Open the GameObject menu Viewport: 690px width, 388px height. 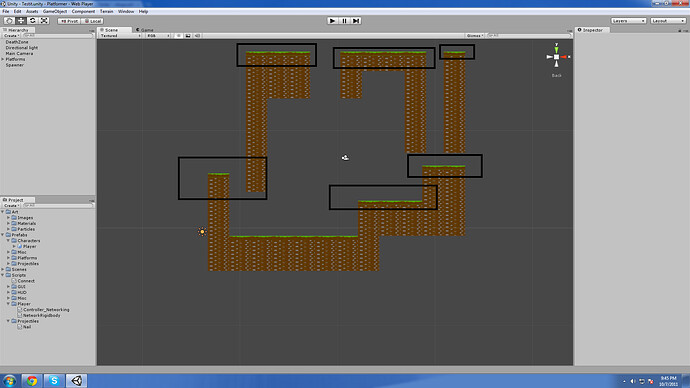pyautogui.click(x=55, y=11)
